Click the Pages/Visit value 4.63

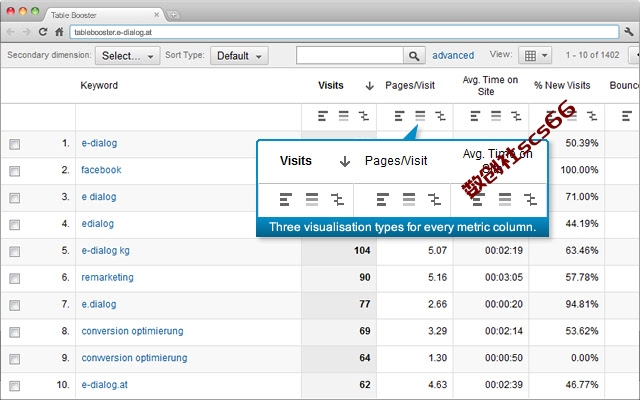tap(437, 384)
